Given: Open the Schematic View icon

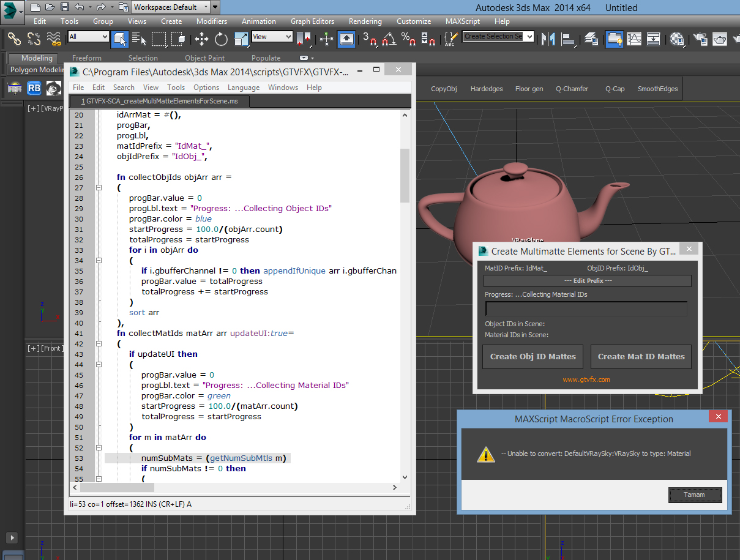Looking at the screenshot, I should pyautogui.click(x=654, y=39).
